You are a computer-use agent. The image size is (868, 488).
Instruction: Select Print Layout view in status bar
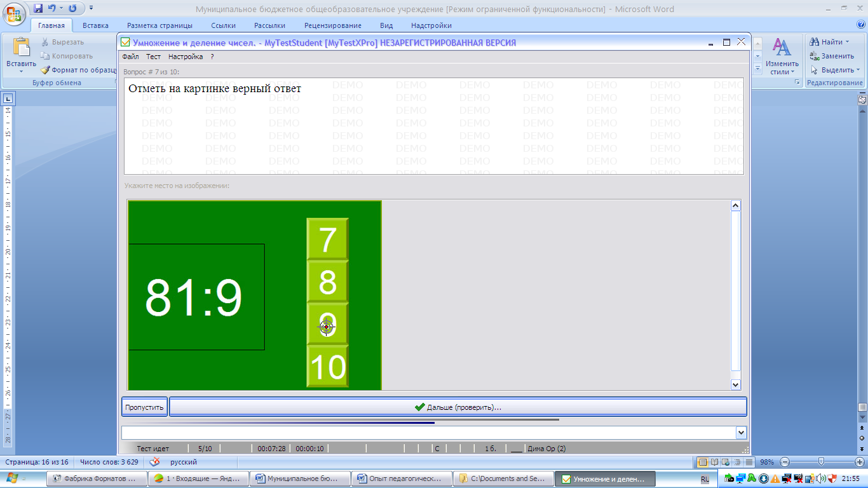pyautogui.click(x=703, y=462)
